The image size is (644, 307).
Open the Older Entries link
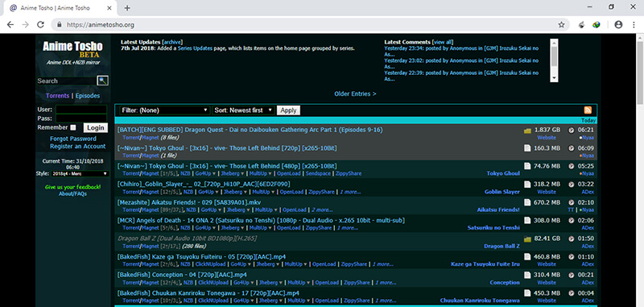[355, 93]
